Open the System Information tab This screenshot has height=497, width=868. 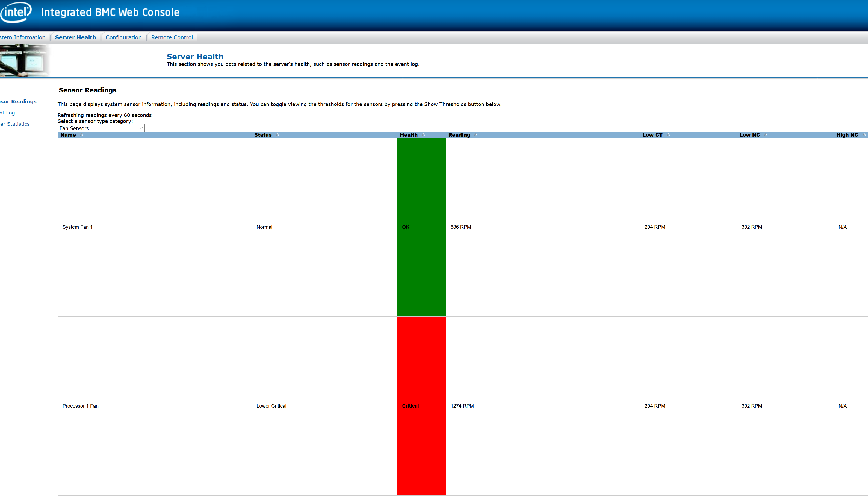(22, 37)
